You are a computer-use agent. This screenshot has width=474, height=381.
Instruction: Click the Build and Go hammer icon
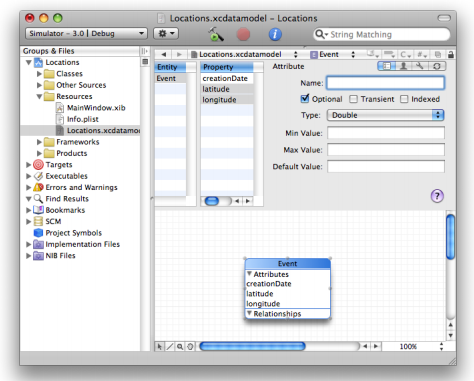click(x=216, y=34)
